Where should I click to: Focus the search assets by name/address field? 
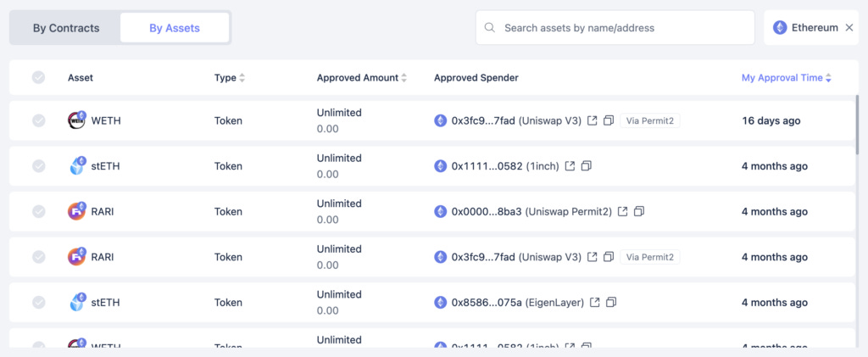click(623, 28)
